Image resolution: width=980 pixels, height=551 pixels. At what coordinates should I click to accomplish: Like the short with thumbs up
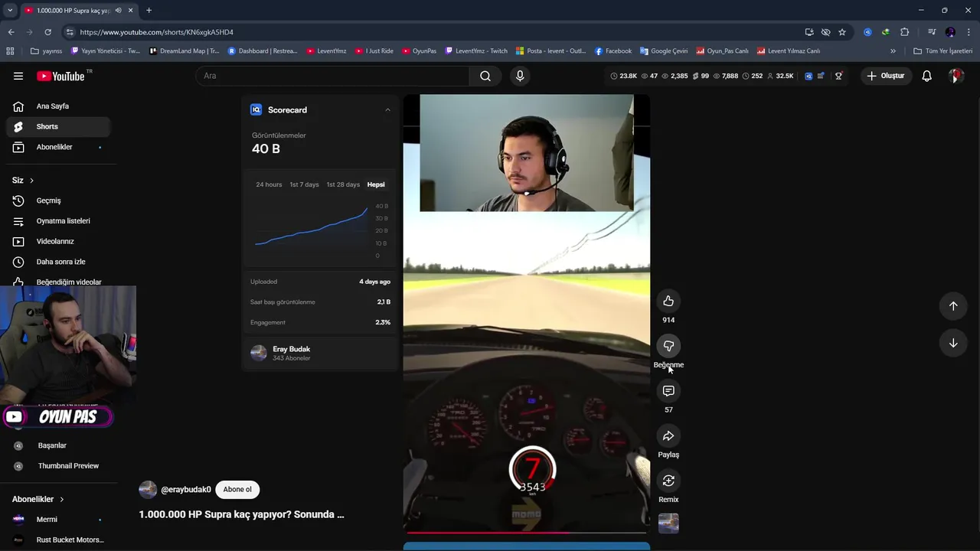[668, 301]
